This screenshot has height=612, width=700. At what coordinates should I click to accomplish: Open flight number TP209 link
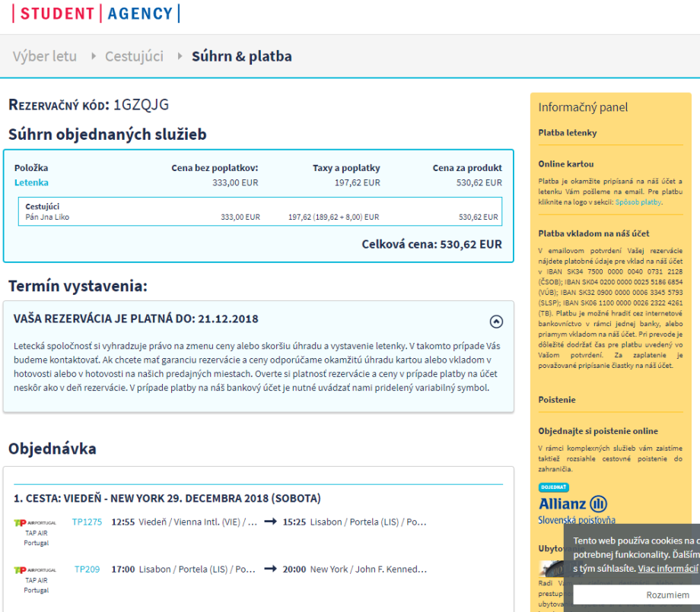pos(87,569)
